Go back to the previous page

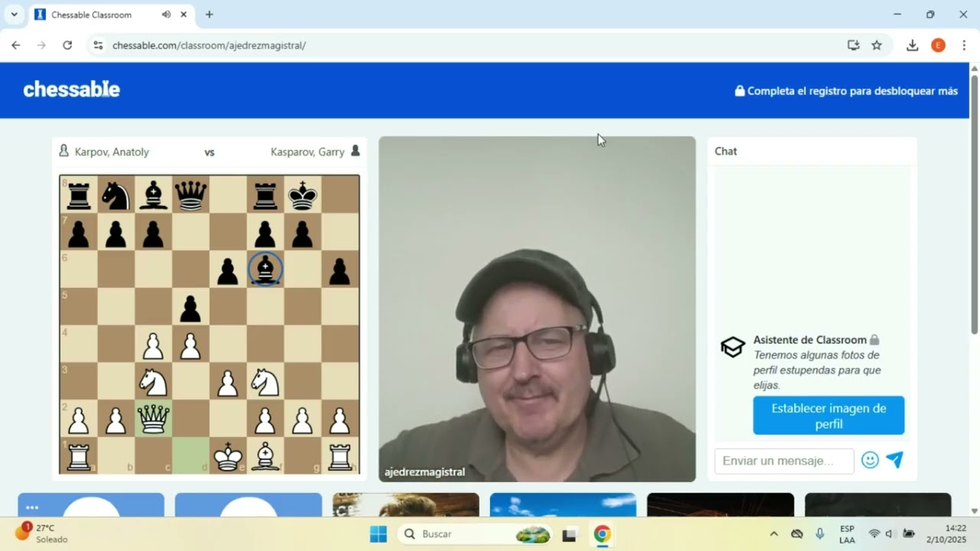[x=16, y=45]
